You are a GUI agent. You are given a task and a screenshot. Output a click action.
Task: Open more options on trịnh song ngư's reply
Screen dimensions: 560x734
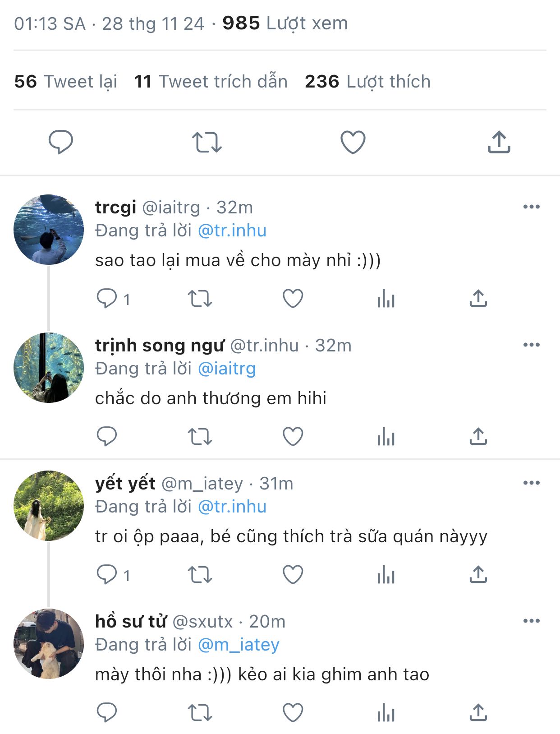[532, 345]
